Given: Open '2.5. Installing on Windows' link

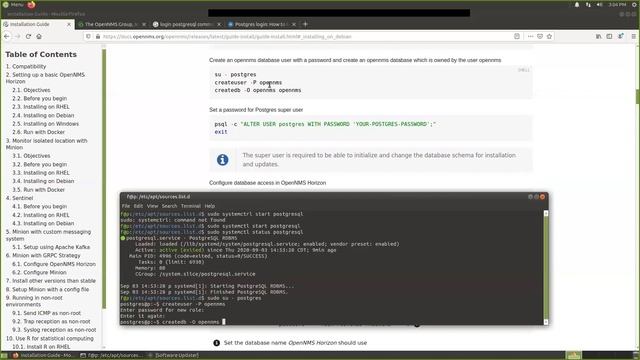Looking at the screenshot, I should pyautogui.click(x=45, y=124).
